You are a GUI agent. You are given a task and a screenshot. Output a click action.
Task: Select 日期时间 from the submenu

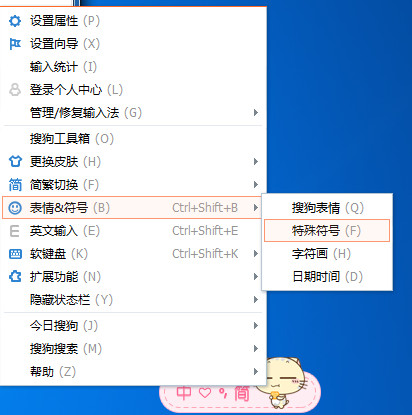click(x=327, y=277)
